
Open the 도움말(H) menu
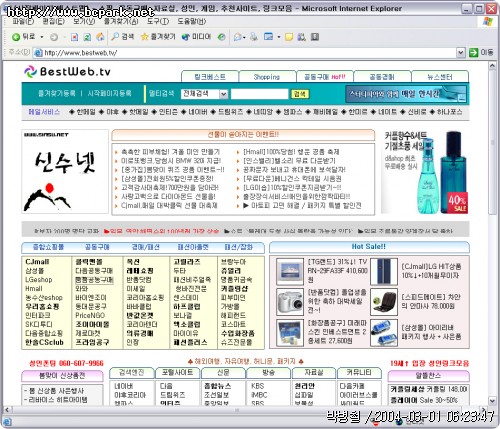pyautogui.click(x=191, y=21)
